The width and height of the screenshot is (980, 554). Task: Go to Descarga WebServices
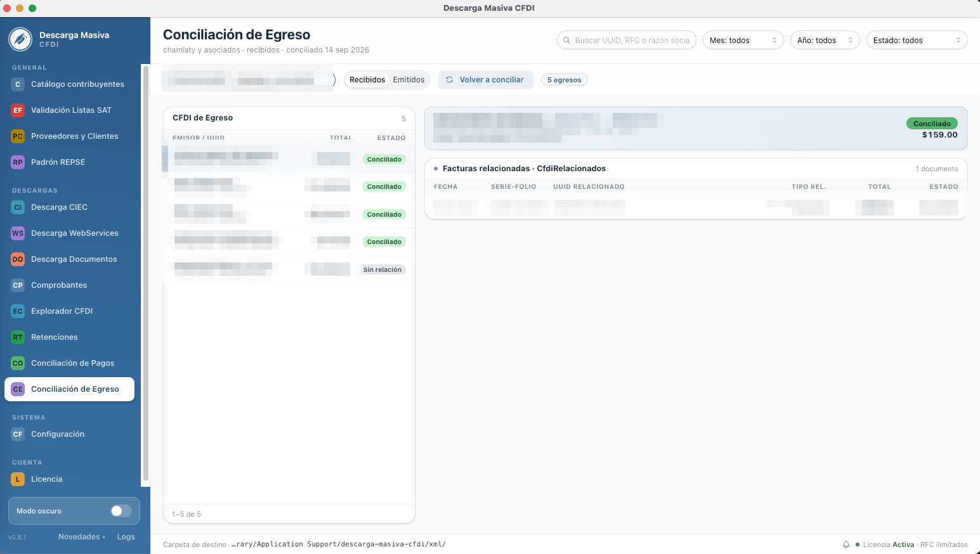pos(69,233)
